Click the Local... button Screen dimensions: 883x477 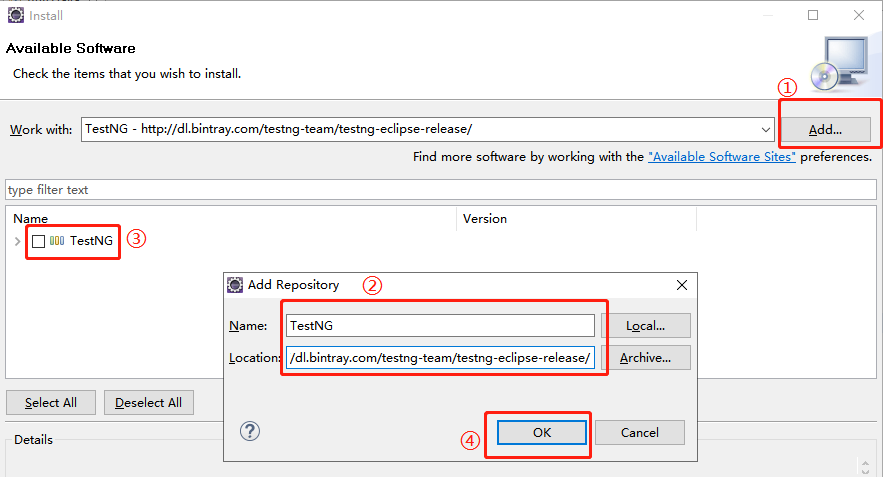coord(645,326)
